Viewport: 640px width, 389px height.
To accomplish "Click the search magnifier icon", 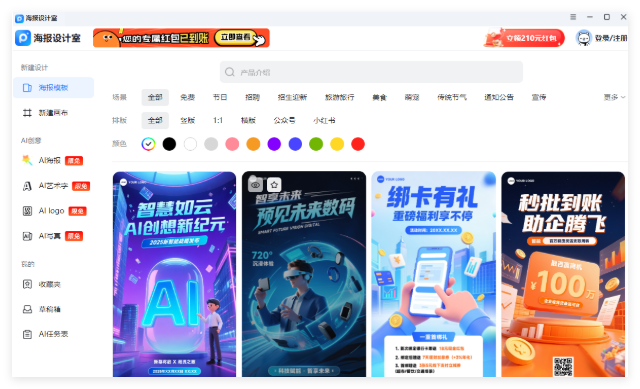I will 230,72.
